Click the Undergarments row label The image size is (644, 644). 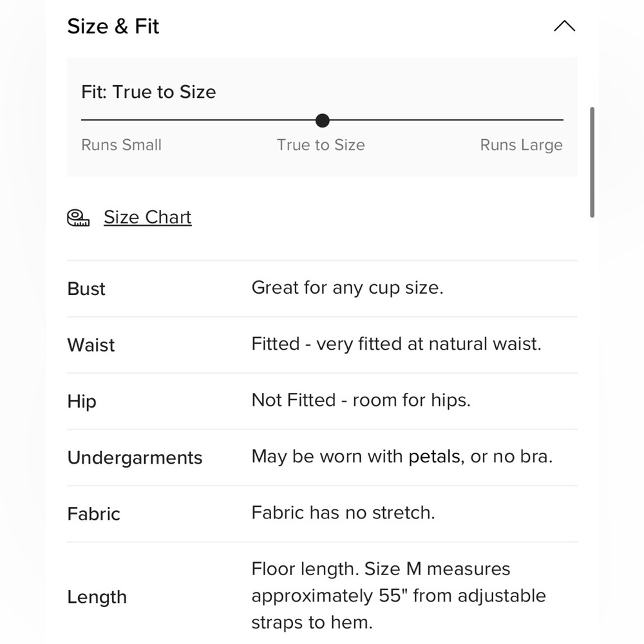pos(135,457)
